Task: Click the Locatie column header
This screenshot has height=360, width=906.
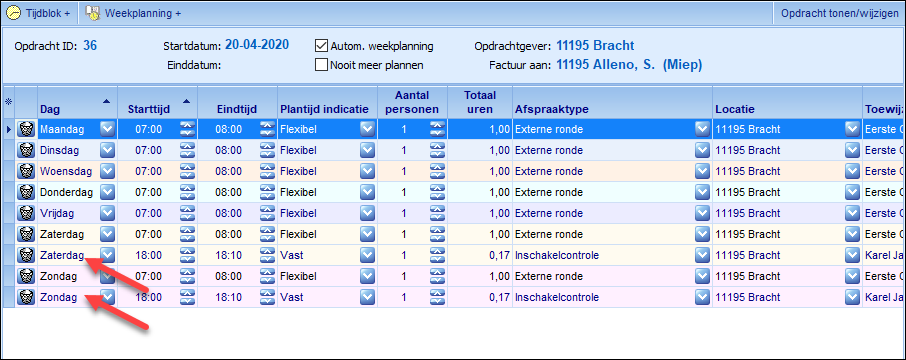Action: [x=788, y=102]
